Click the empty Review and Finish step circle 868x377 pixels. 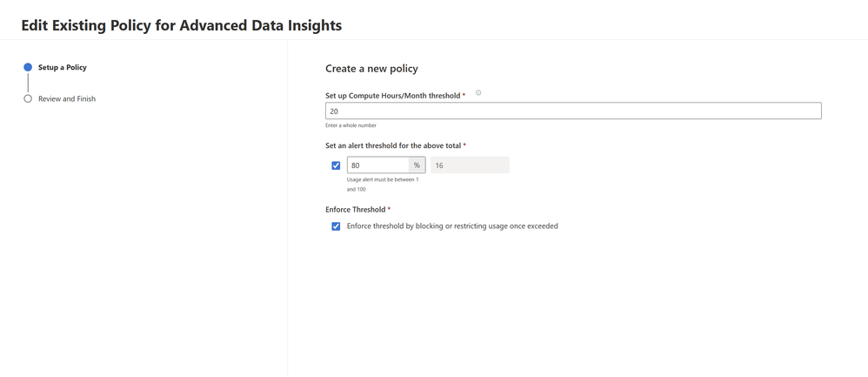[28, 98]
